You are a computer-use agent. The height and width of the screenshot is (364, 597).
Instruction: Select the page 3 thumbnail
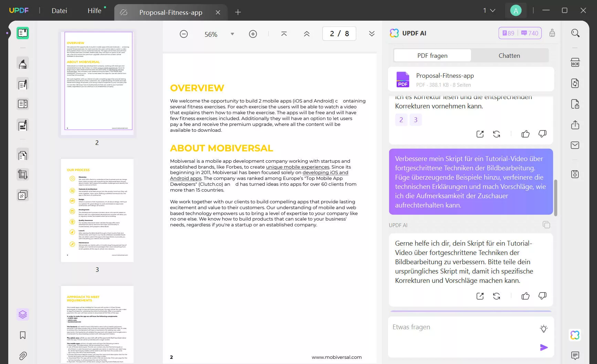97,211
